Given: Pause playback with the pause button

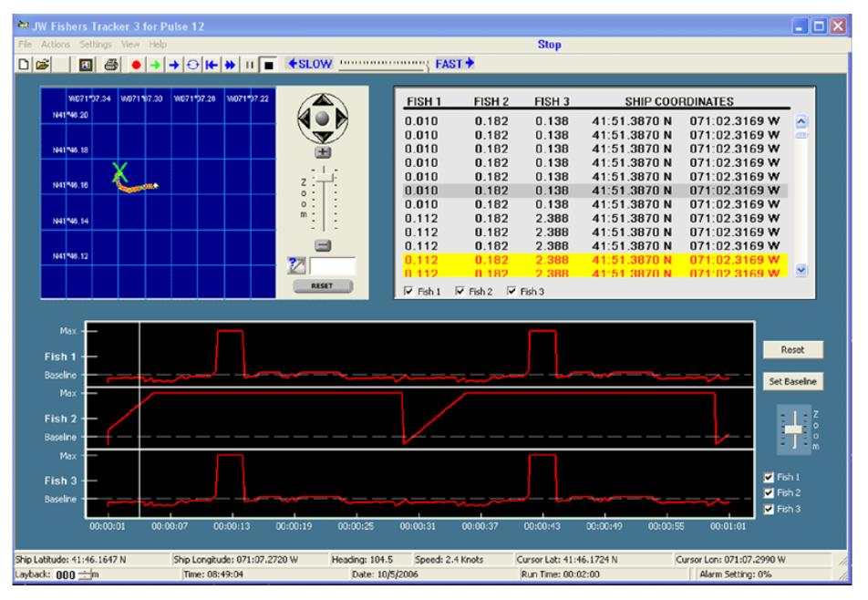Looking at the screenshot, I should [x=250, y=65].
